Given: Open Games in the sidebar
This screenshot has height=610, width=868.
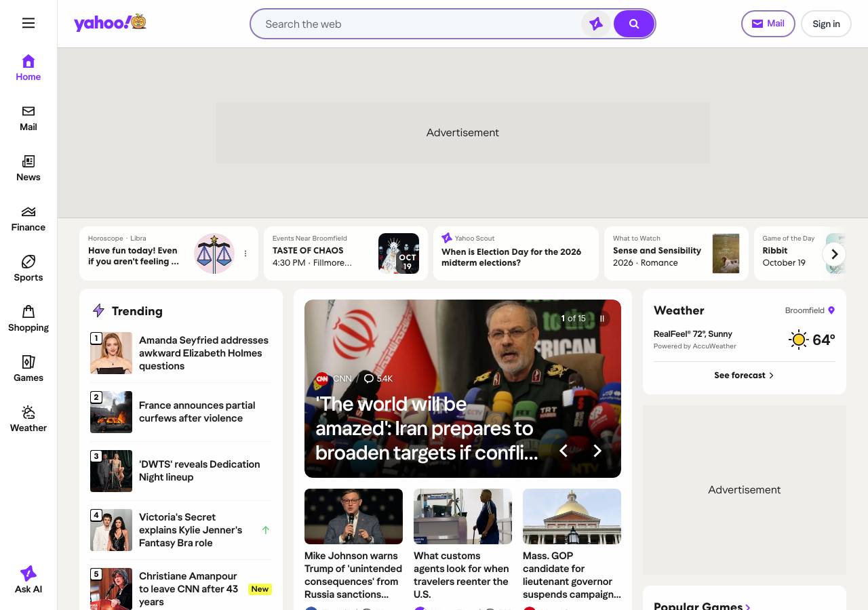Looking at the screenshot, I should click(x=28, y=369).
